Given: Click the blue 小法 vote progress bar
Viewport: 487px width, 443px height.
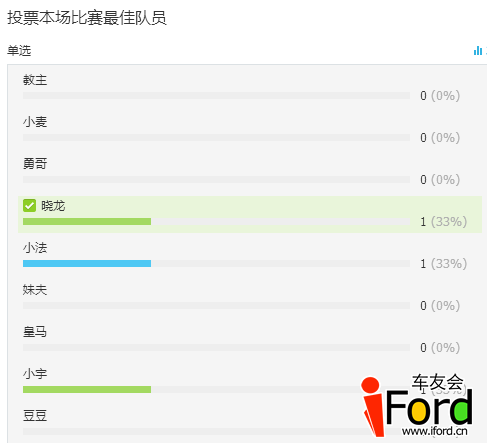Looking at the screenshot, I should [x=87, y=264].
